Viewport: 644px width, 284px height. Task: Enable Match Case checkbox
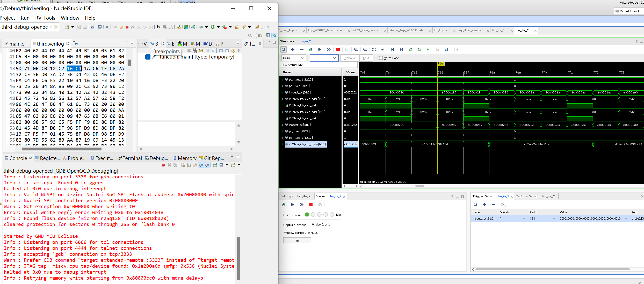[381, 58]
